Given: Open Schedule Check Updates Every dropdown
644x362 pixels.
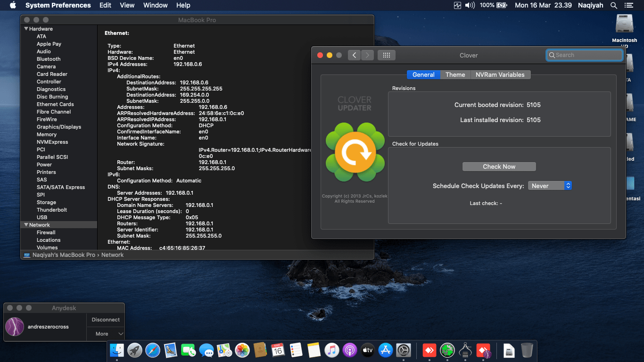Looking at the screenshot, I should pyautogui.click(x=550, y=186).
